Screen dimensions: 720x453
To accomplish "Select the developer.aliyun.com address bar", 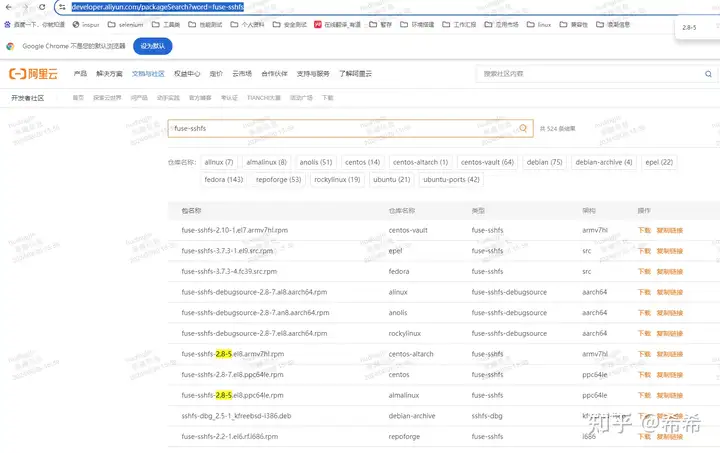I will [x=158, y=7].
